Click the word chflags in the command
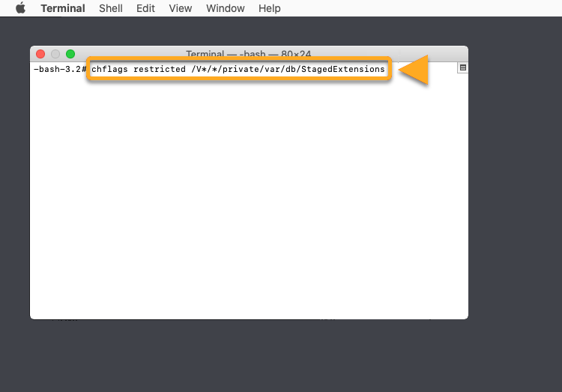Viewport: 562px width, 392px height. (110, 69)
